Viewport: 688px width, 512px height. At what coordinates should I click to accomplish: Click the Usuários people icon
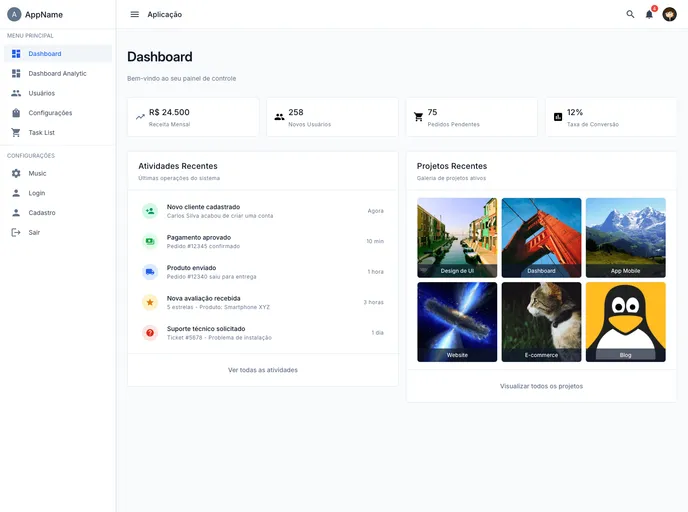point(16,93)
